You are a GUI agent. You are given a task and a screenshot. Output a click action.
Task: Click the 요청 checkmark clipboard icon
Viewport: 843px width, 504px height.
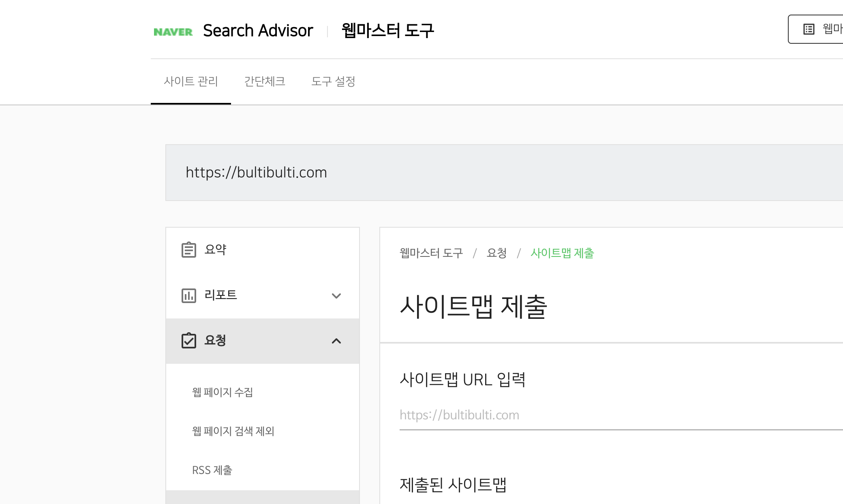[188, 340]
